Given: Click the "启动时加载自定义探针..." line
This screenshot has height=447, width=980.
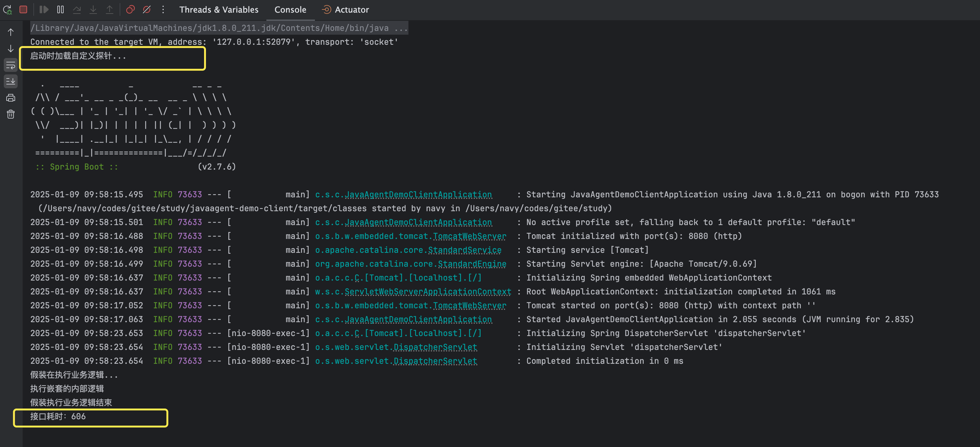Looking at the screenshot, I should tap(78, 56).
